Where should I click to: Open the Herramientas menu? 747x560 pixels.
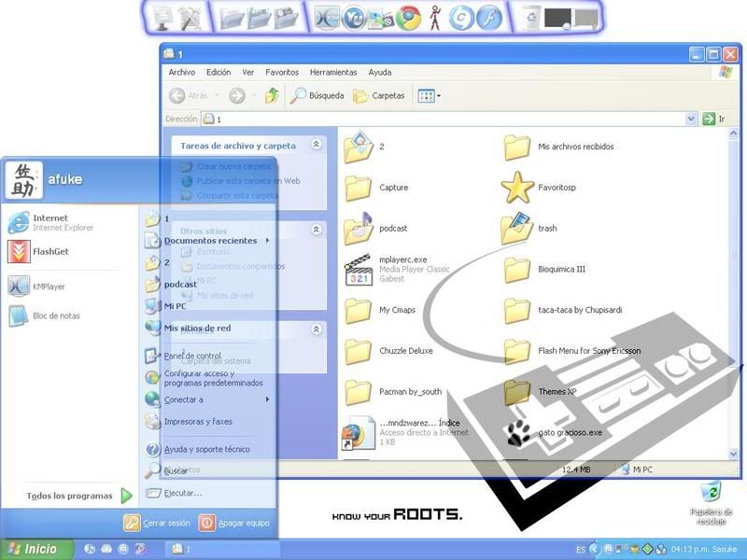[333, 73]
